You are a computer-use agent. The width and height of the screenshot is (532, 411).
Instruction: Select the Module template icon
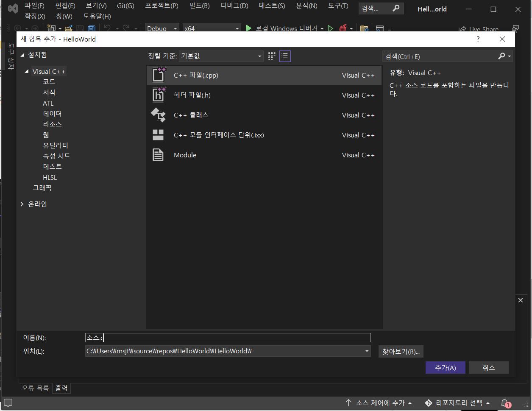point(158,155)
